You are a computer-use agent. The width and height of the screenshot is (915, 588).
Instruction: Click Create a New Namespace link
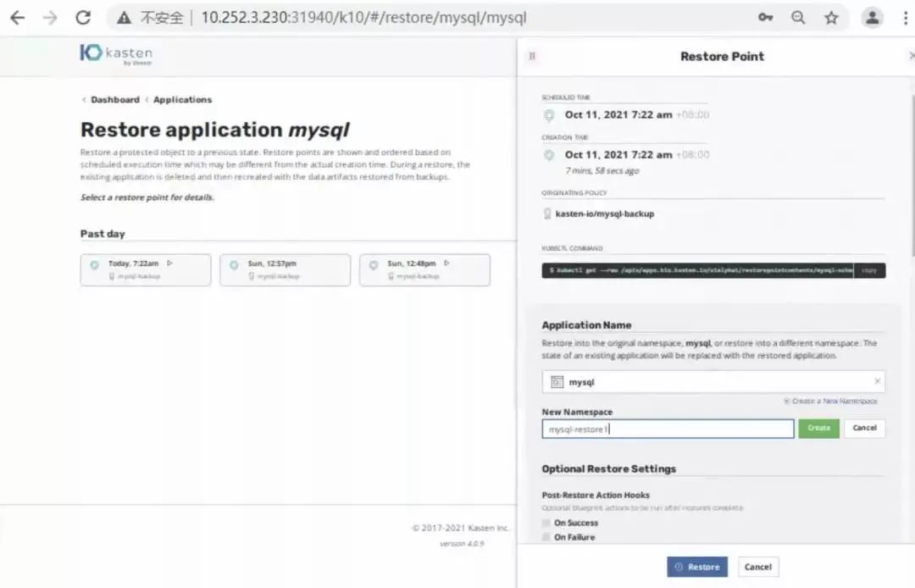(x=830, y=401)
